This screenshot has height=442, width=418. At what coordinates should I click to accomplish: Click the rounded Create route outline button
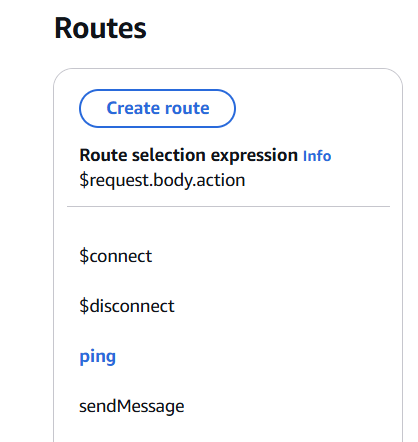click(x=157, y=108)
